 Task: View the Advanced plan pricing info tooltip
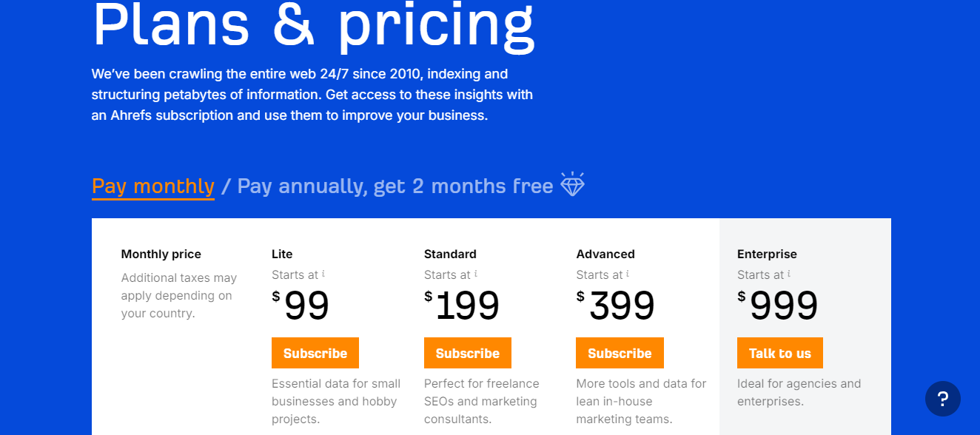click(x=628, y=272)
